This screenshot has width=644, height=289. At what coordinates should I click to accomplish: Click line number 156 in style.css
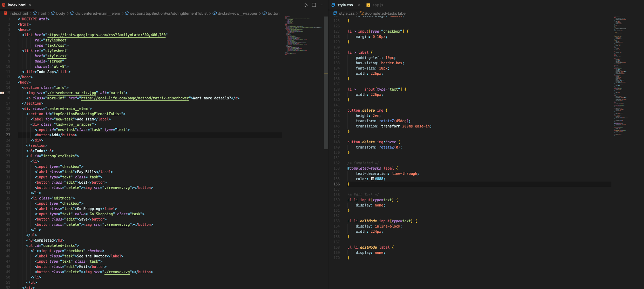point(337,184)
